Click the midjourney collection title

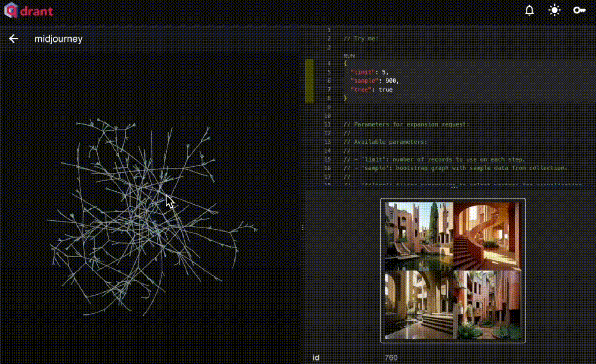[x=58, y=39]
